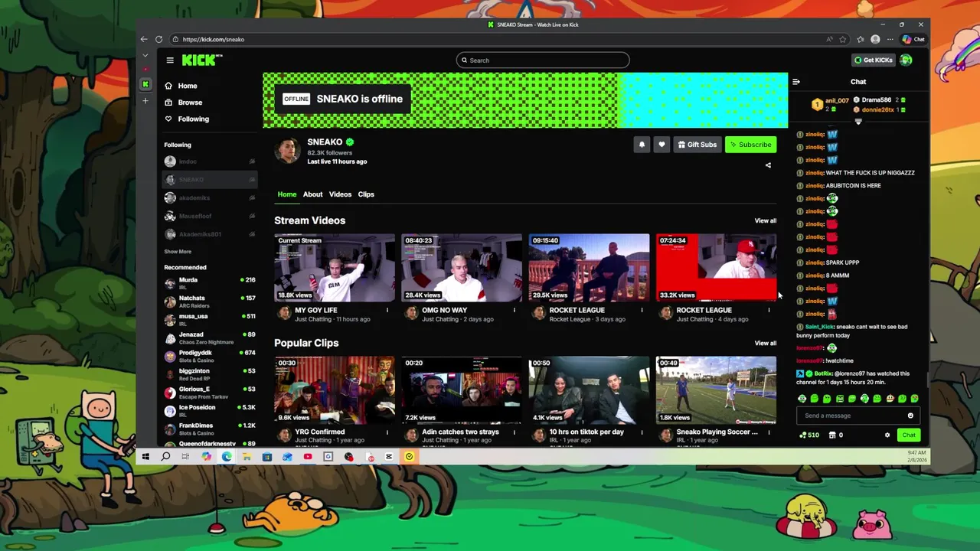Open browser settings and more menu
980x551 pixels.
(890, 39)
